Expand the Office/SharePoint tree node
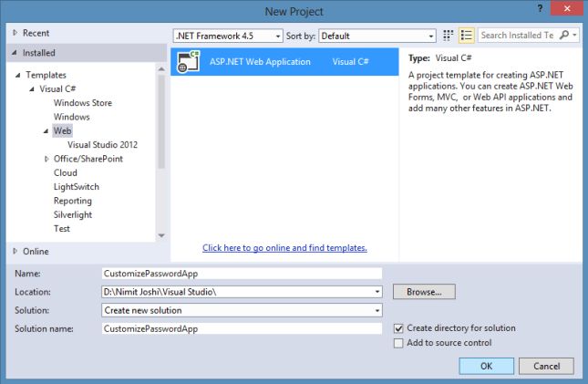 [46, 159]
